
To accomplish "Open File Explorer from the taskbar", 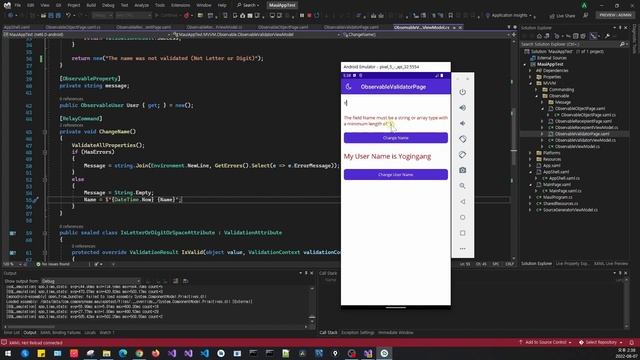I will point(107,353).
